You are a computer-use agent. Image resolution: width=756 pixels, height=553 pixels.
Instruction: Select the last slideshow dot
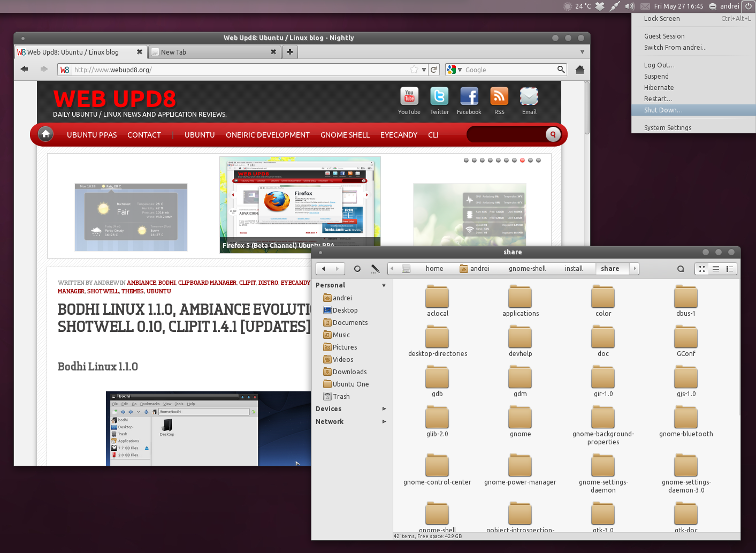pos(539,160)
